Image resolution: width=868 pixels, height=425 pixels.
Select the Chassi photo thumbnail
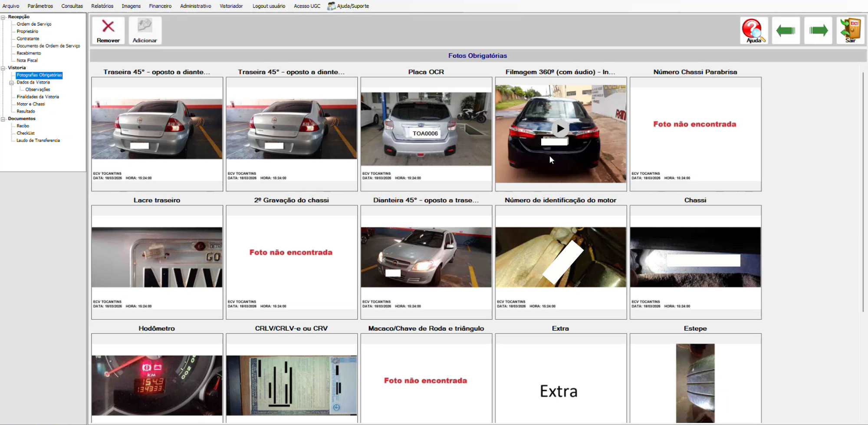coord(695,262)
